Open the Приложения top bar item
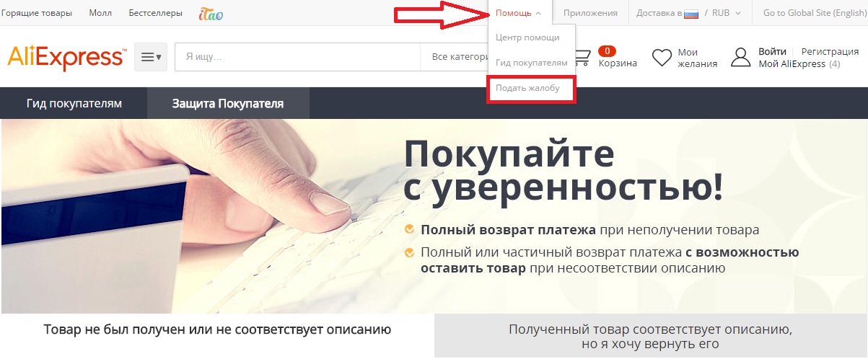868x359 pixels. (x=590, y=13)
